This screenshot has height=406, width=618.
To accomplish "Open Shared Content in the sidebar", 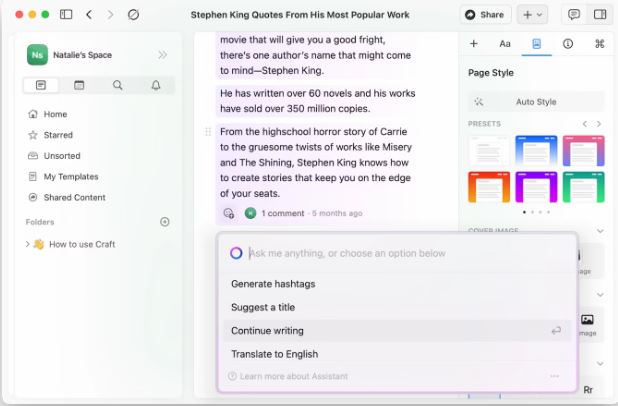I will (x=67, y=197).
